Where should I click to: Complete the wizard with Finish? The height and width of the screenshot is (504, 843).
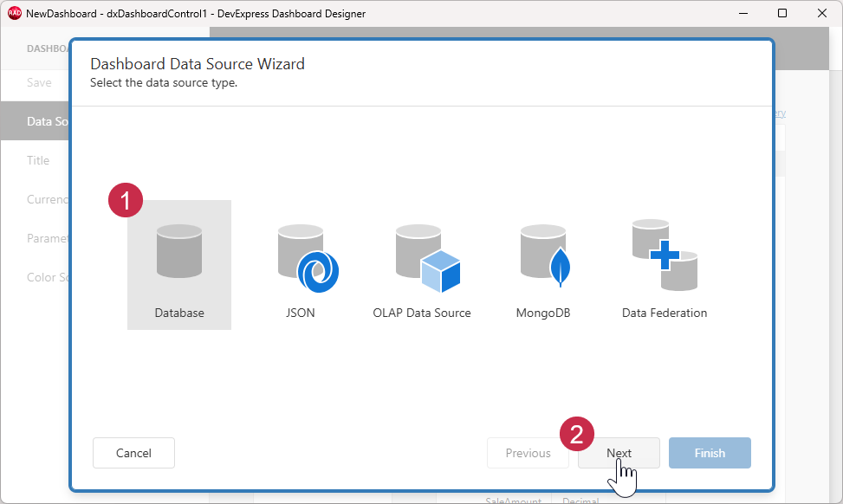(x=710, y=453)
